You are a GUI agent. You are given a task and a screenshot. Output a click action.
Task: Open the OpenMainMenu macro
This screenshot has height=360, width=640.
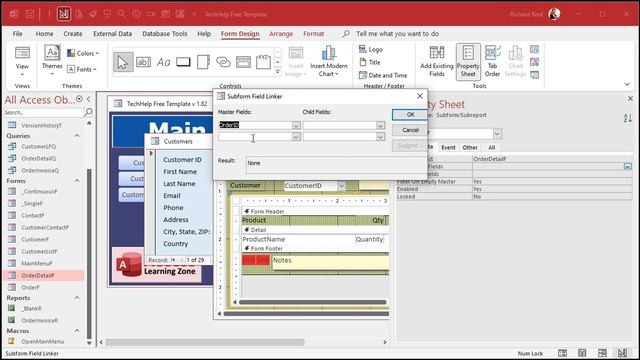pos(42,342)
